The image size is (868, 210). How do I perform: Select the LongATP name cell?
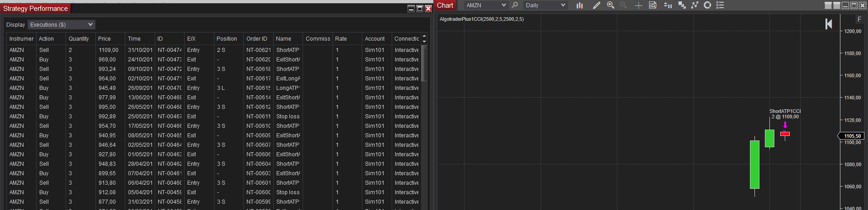pos(288,88)
